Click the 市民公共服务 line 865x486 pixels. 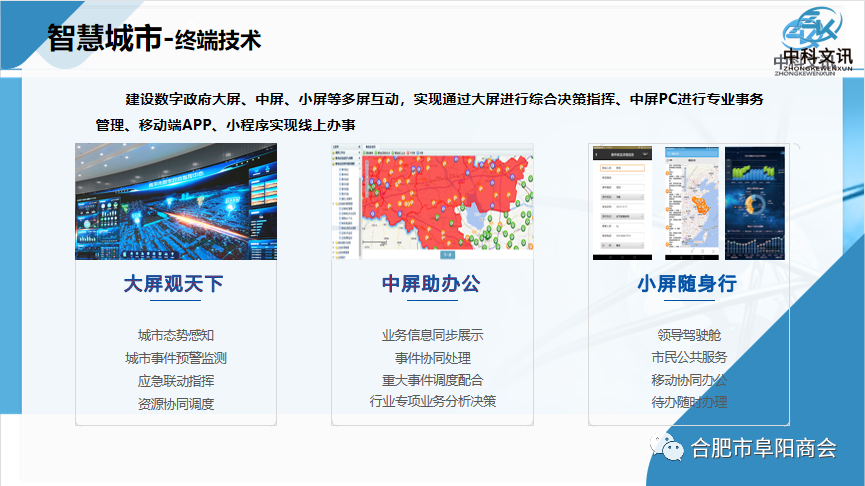(689, 357)
